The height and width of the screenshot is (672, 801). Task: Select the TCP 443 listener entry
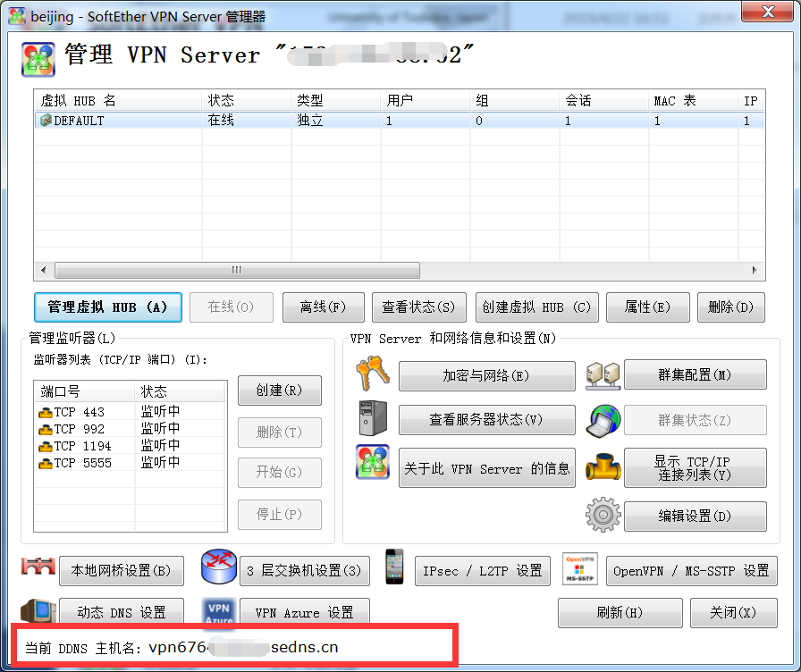coord(80,412)
